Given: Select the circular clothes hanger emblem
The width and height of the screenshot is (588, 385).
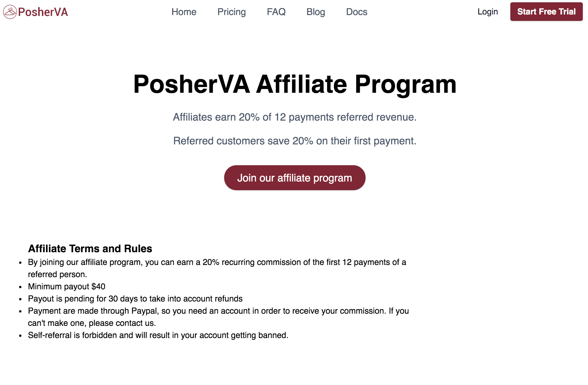Looking at the screenshot, I should (10, 12).
